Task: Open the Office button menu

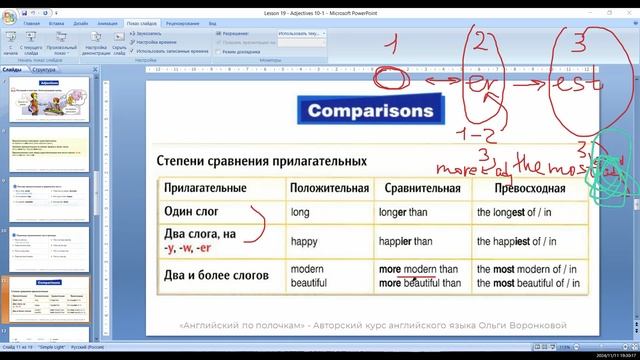Action: pyautogui.click(x=9, y=17)
